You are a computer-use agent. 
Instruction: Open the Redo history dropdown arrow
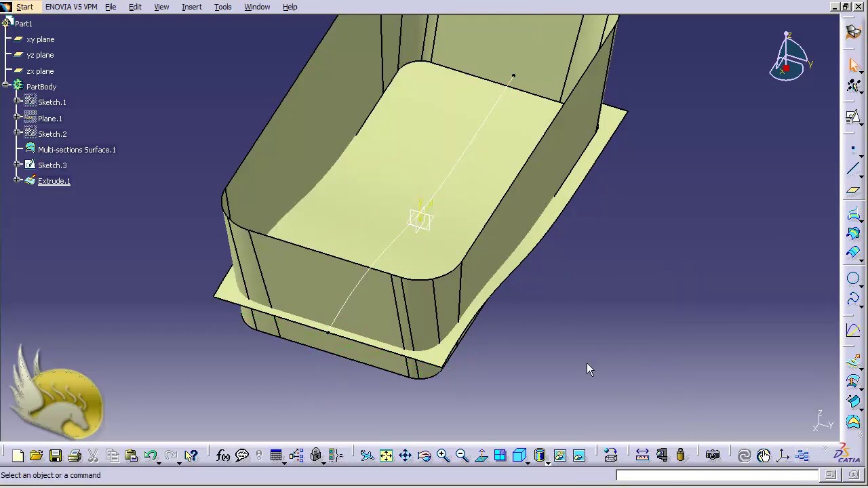click(x=180, y=462)
